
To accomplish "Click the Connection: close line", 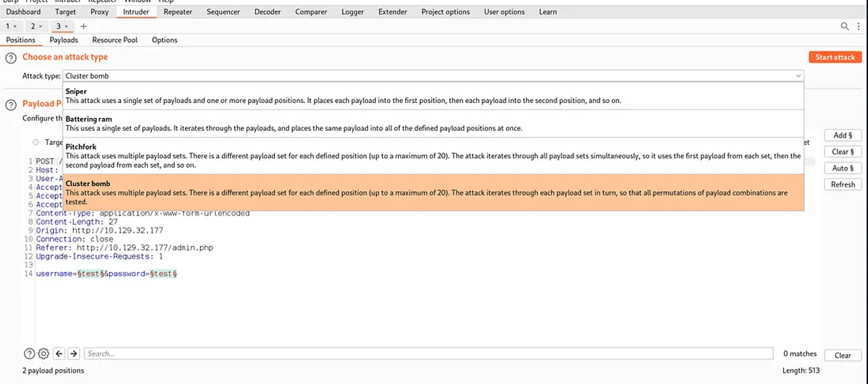I will point(74,239).
